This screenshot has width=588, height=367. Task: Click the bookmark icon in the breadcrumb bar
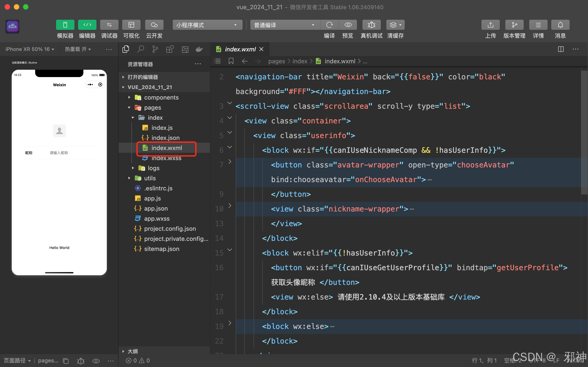[x=231, y=61]
